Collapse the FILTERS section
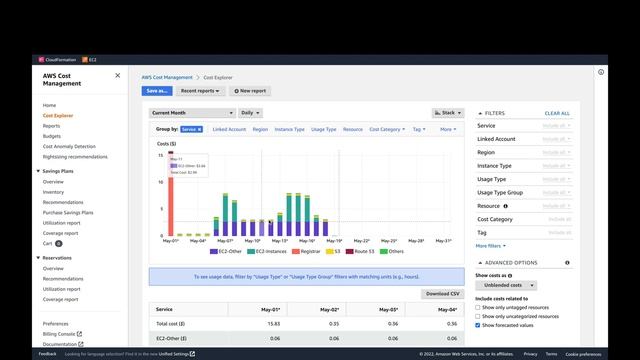 (492, 113)
